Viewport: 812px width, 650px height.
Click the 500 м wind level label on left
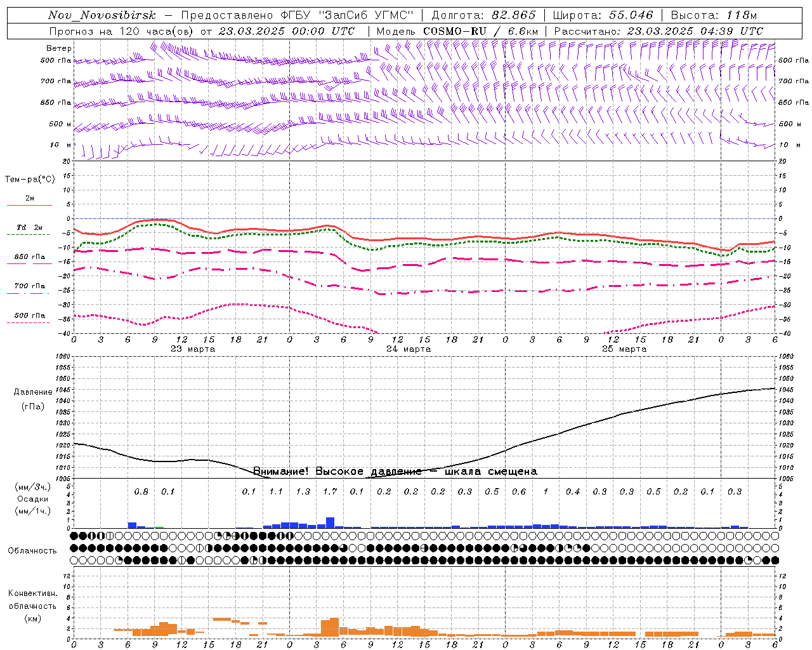pyautogui.click(x=61, y=124)
